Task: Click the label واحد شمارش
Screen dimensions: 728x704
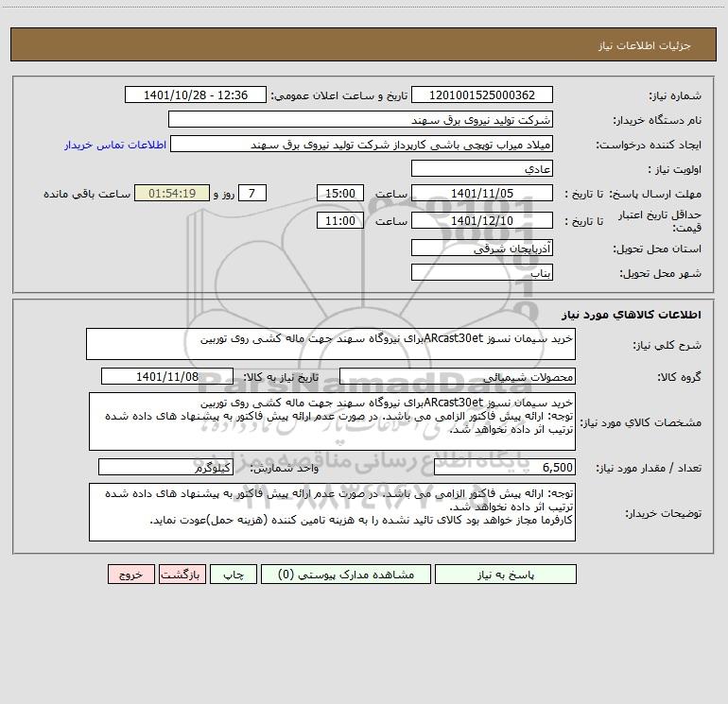Action: [285, 468]
